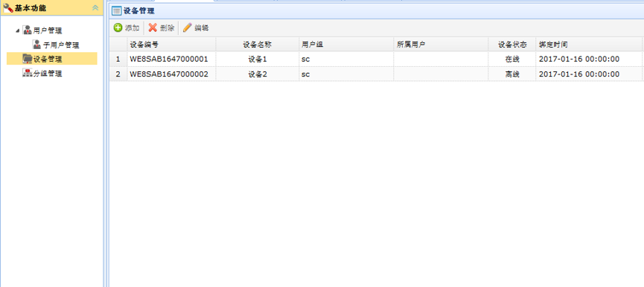This screenshot has width=644, height=287.
Task: Click the 用户管理 person icon
Action: 28,30
